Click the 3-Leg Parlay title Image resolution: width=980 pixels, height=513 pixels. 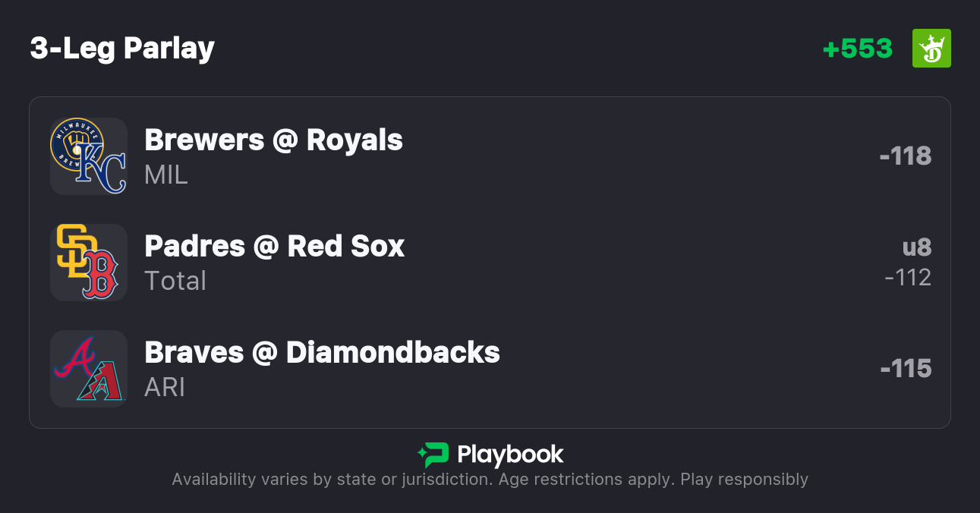(122, 49)
